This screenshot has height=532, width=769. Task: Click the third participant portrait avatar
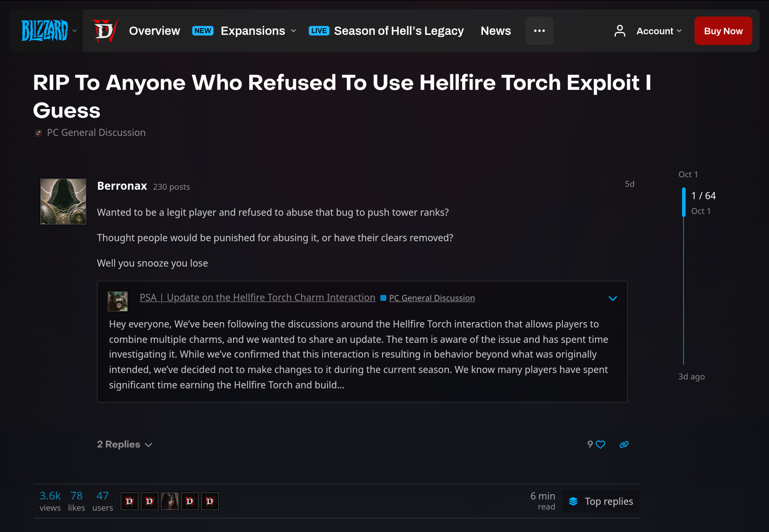(x=170, y=501)
